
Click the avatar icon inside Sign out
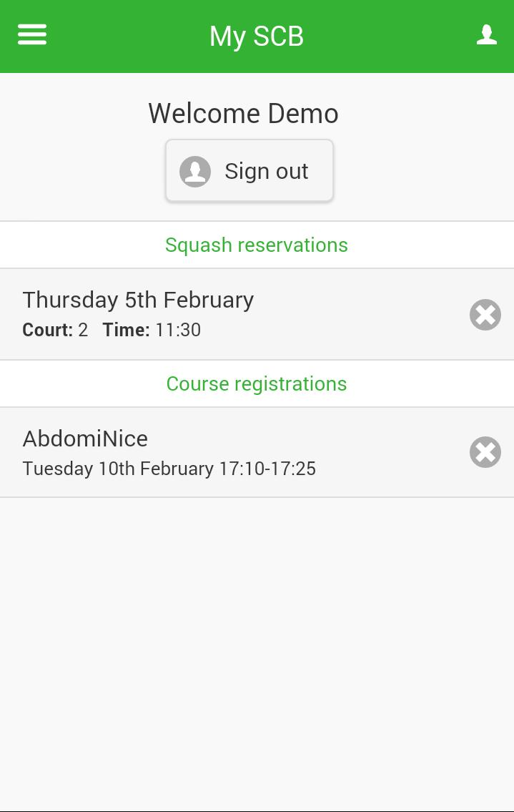point(195,172)
